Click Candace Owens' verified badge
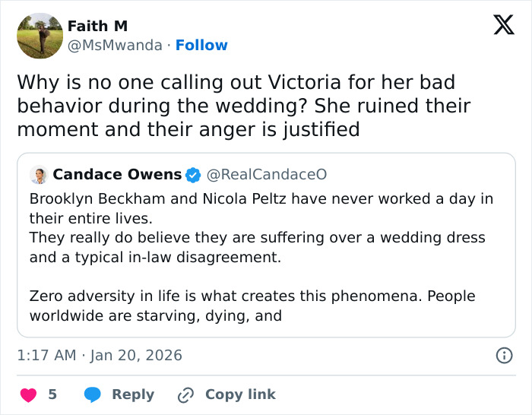Screen dimensions: 532x415 click(x=194, y=175)
